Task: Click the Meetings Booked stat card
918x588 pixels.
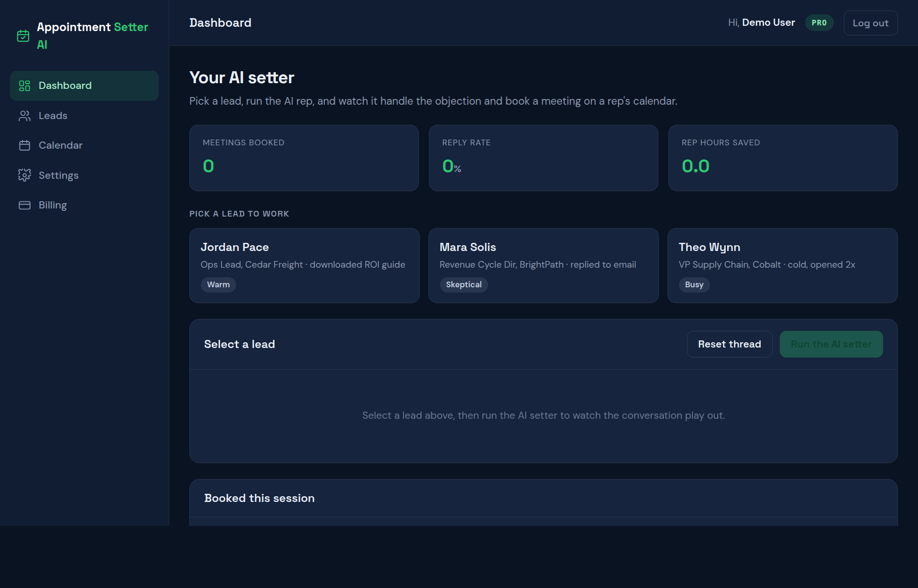Action: [304, 158]
